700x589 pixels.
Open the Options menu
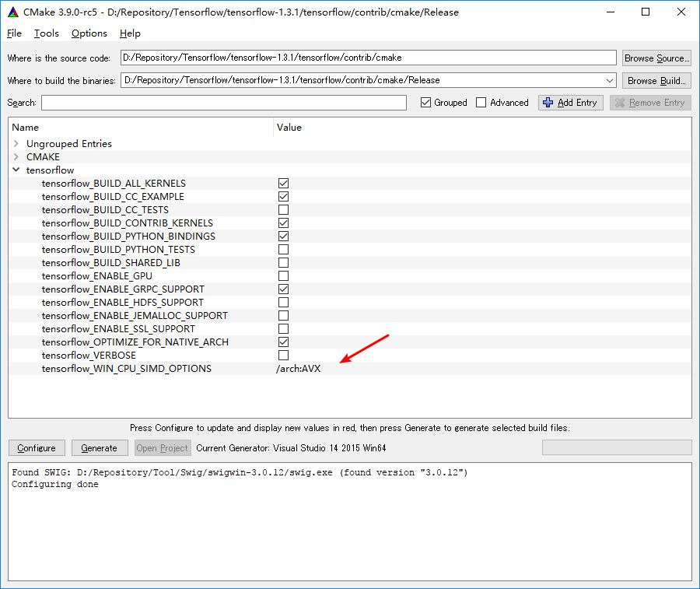point(89,33)
